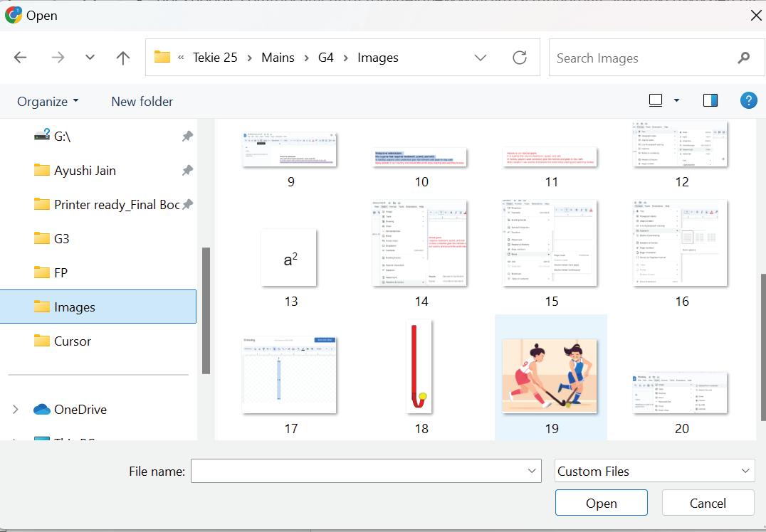
Task: Click the file list vertical scrollbar
Action: (x=762, y=348)
